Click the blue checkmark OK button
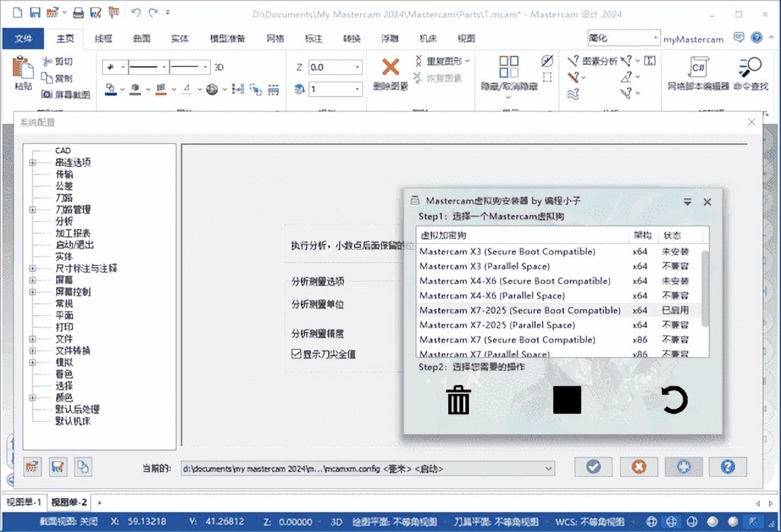781x532 pixels. [x=593, y=467]
